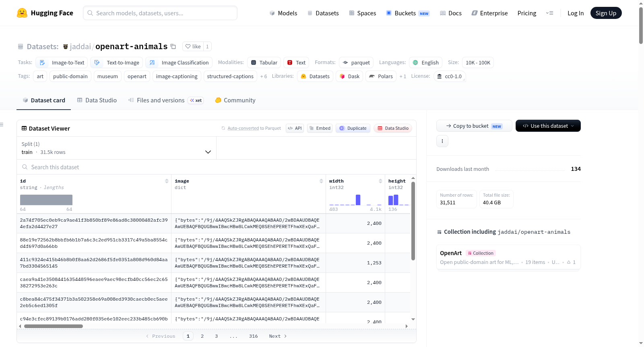This screenshot has width=644, height=347.
Task: Click the Duplicate button
Action: pyautogui.click(x=353, y=128)
